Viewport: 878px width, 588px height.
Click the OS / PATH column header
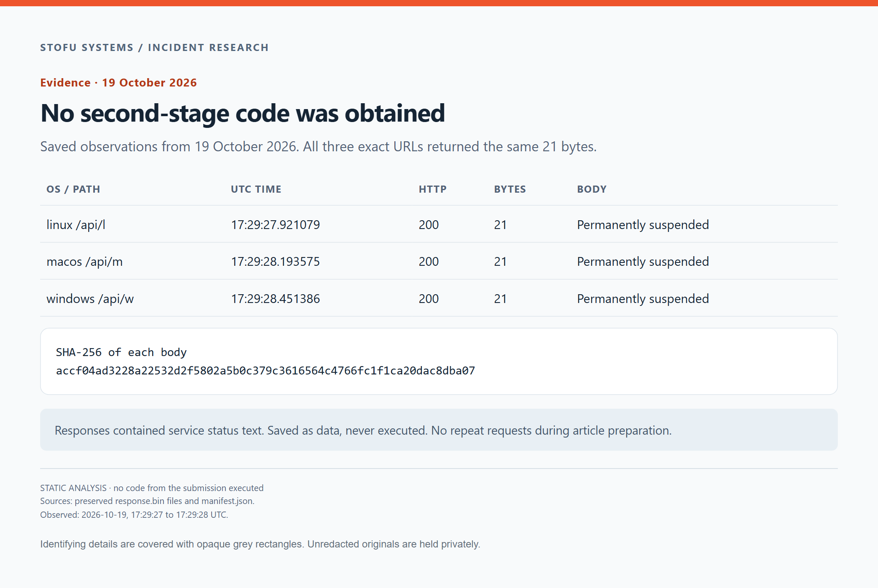pos(73,189)
